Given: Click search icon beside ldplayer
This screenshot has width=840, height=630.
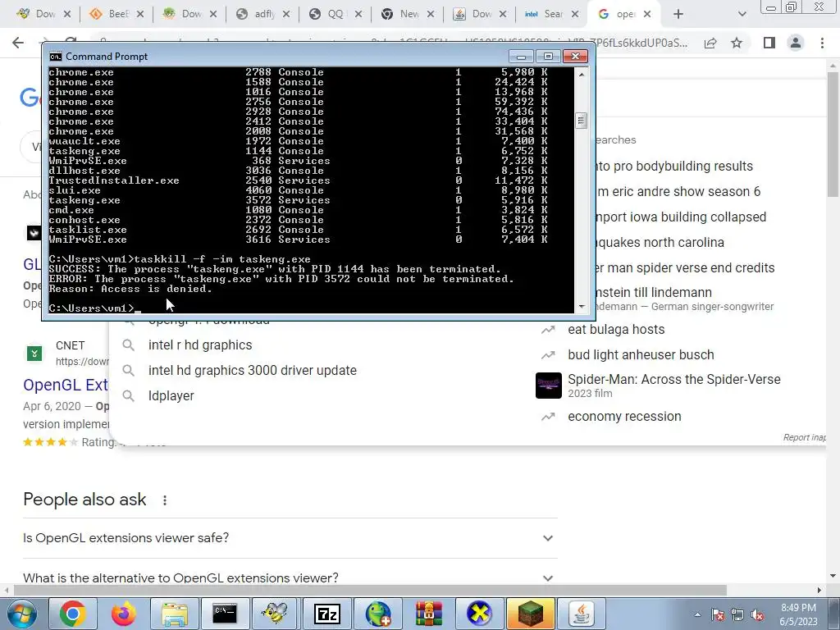Looking at the screenshot, I should [128, 396].
